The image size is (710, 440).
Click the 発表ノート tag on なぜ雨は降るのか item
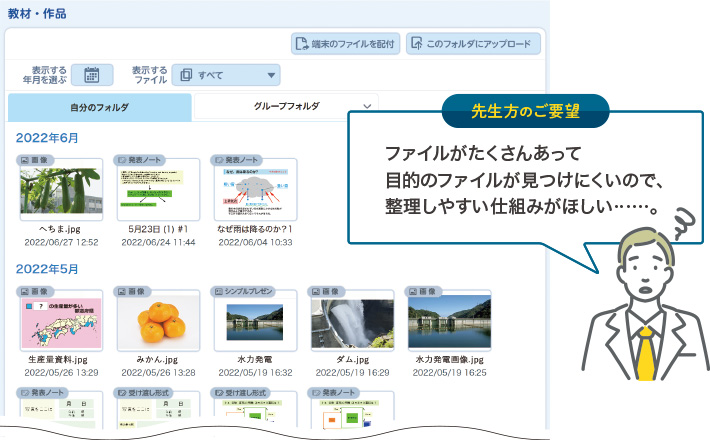pyautogui.click(x=236, y=160)
